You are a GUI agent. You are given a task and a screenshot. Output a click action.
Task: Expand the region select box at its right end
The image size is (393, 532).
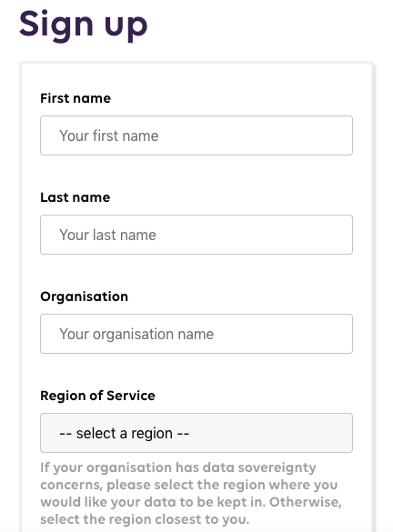pos(339,433)
